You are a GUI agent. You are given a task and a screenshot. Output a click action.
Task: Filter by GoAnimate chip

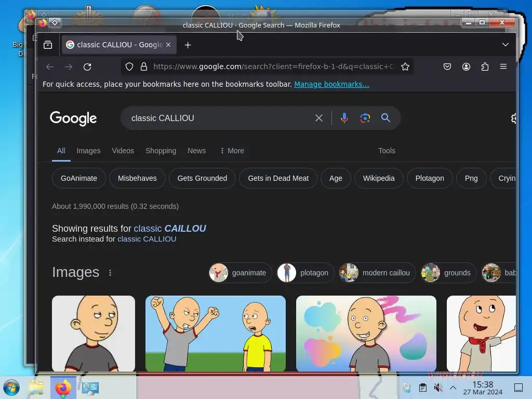[79, 178]
